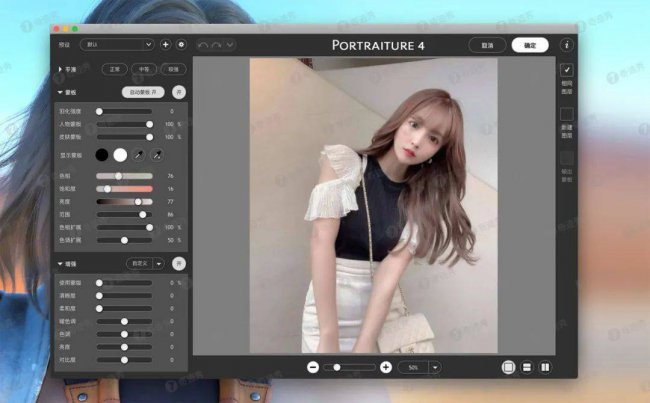Screen dimensions: 650x403
Task: Collapse the 增强 enhancements section
Action: pos(61,264)
